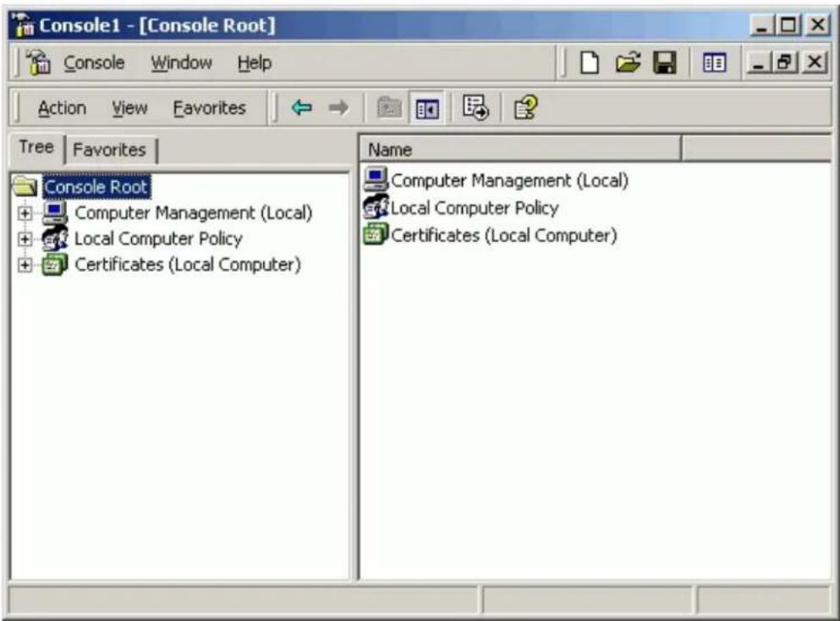The height and width of the screenshot is (621, 840).
Task: Select Computer Management (Local) in results list
Action: [x=509, y=180]
